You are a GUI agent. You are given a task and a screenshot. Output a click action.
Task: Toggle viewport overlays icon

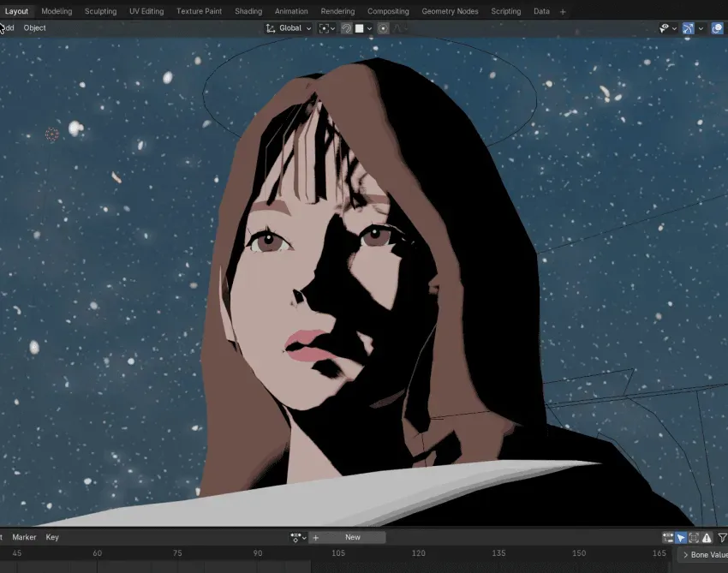click(x=718, y=28)
